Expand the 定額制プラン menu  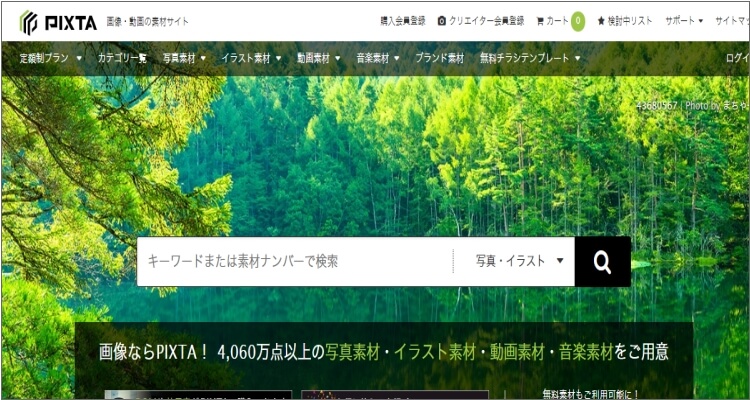(x=51, y=58)
